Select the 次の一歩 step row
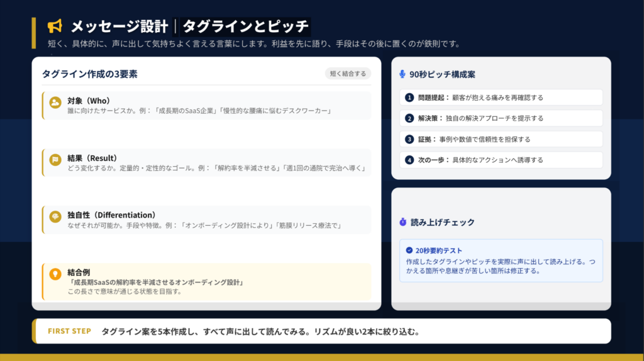 pyautogui.click(x=501, y=160)
